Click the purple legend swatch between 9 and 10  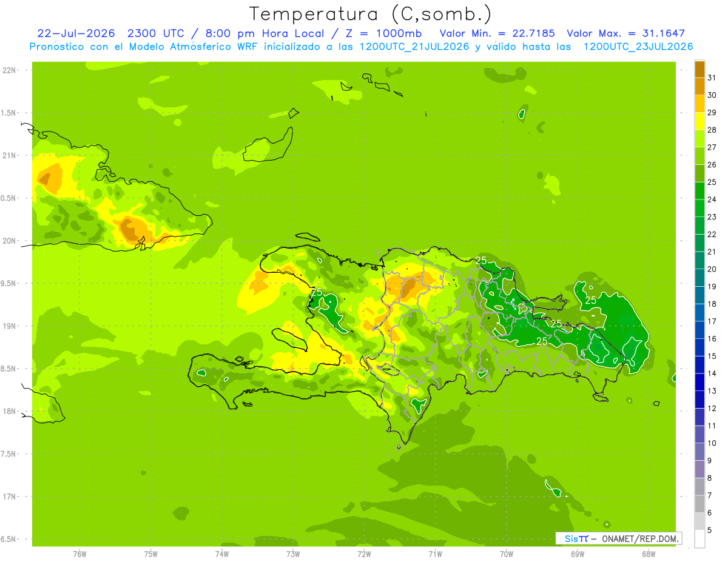699,452
